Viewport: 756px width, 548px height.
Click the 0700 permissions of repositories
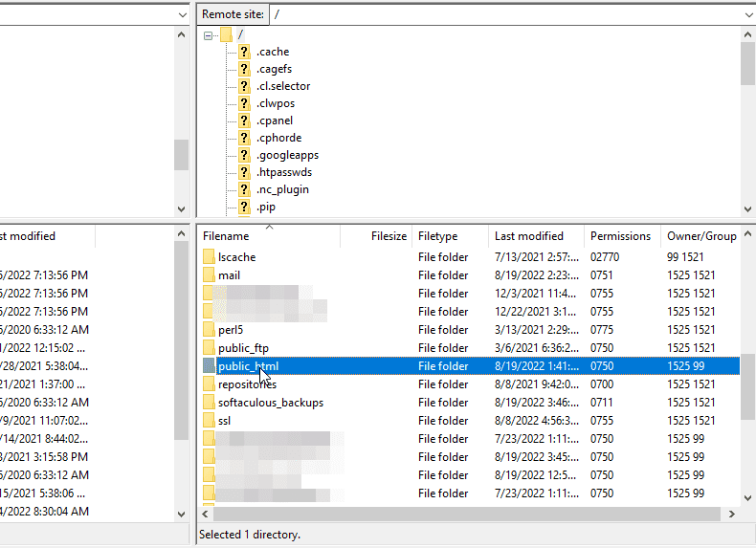[x=602, y=384]
